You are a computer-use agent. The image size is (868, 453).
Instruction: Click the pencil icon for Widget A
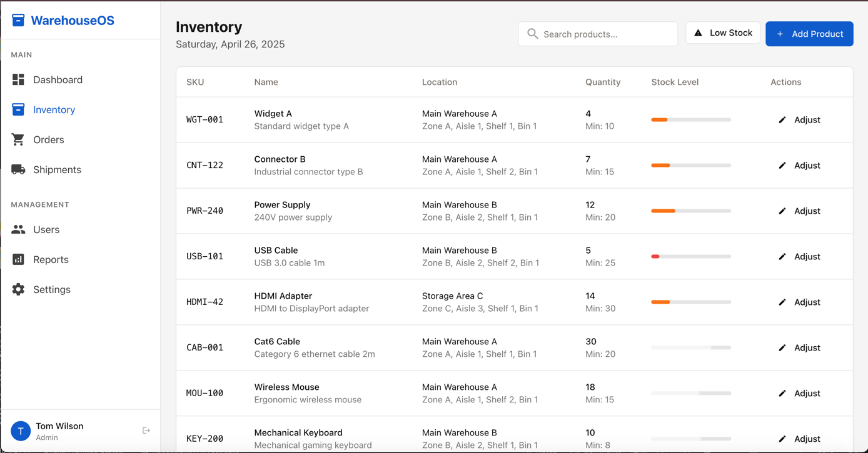(x=782, y=120)
